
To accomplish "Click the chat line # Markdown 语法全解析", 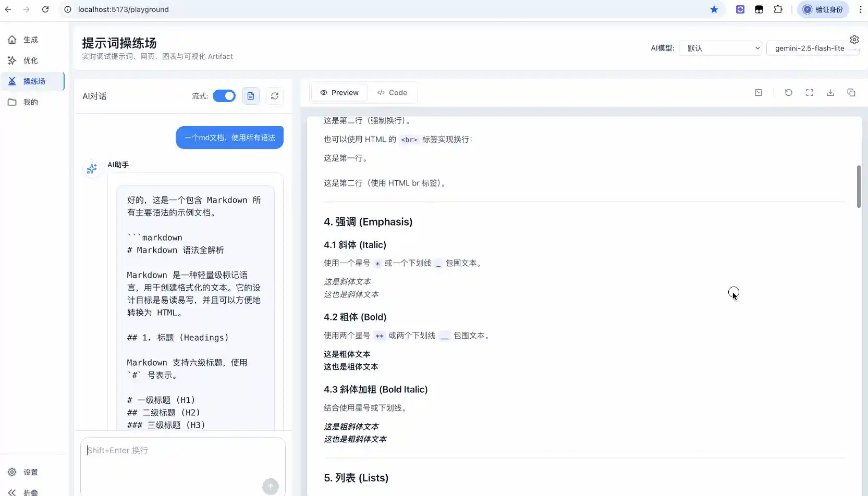I will (x=176, y=250).
